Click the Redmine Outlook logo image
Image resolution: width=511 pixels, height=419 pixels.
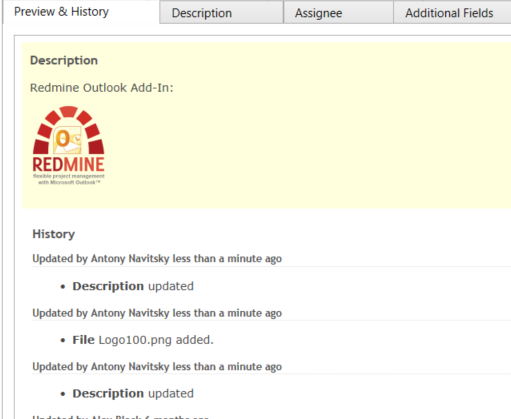click(x=69, y=145)
